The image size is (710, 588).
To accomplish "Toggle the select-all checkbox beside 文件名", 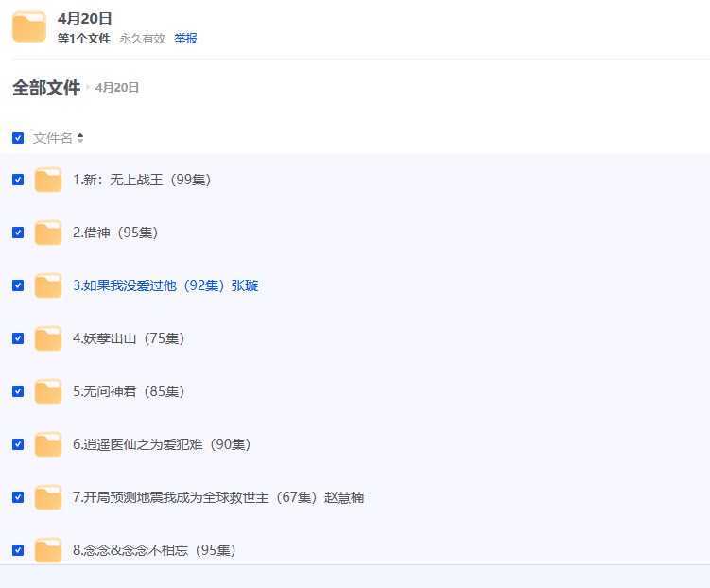I will 18,138.
